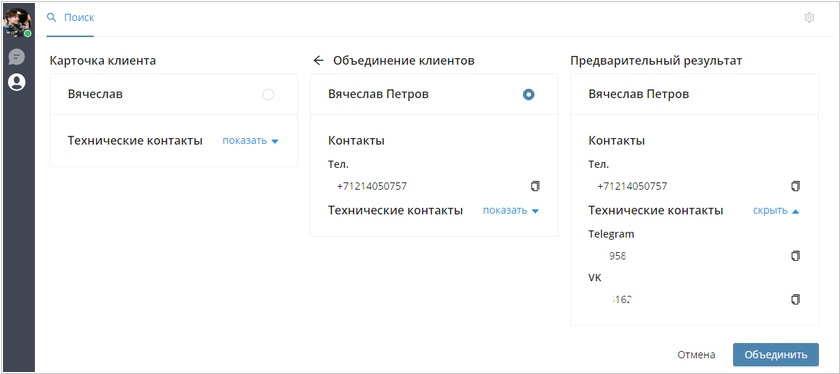The height and width of the screenshot is (374, 840).
Task: Open the chats sidebar icon
Action: [x=17, y=57]
